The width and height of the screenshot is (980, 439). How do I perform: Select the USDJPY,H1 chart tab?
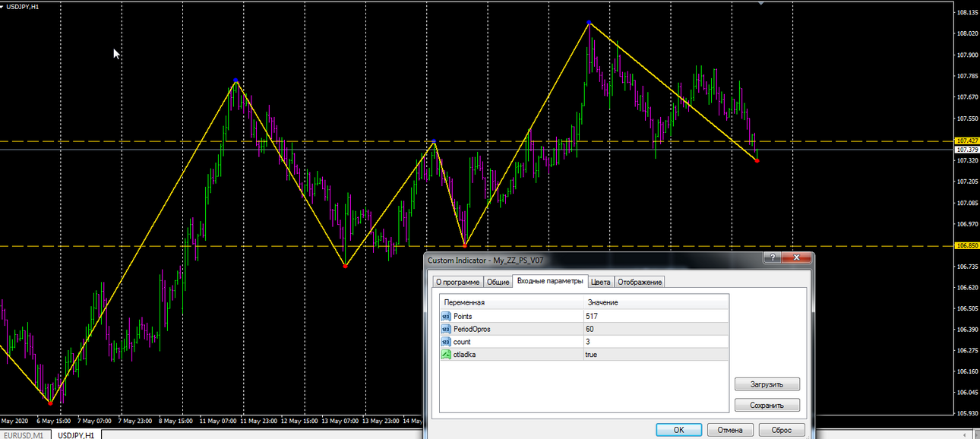coord(76,434)
